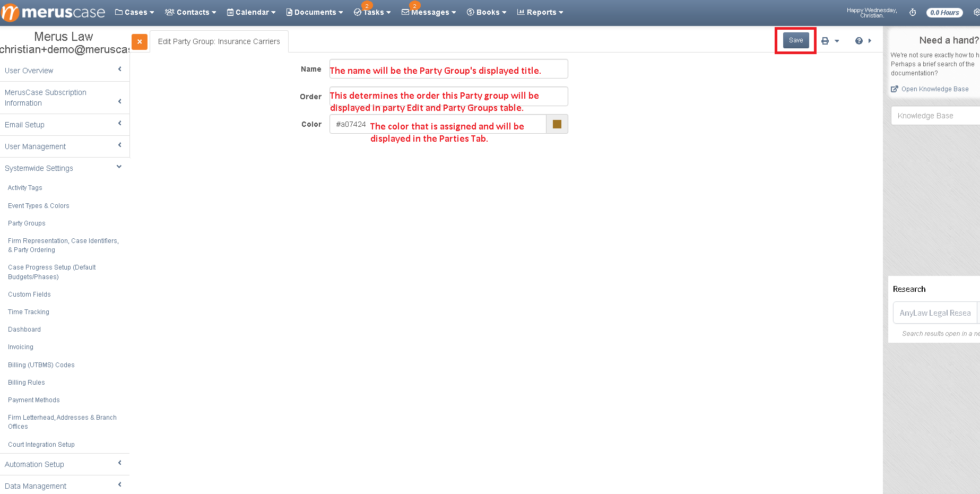980x494 pixels.
Task: Click the 0.0 Hours badge
Action: [944, 13]
